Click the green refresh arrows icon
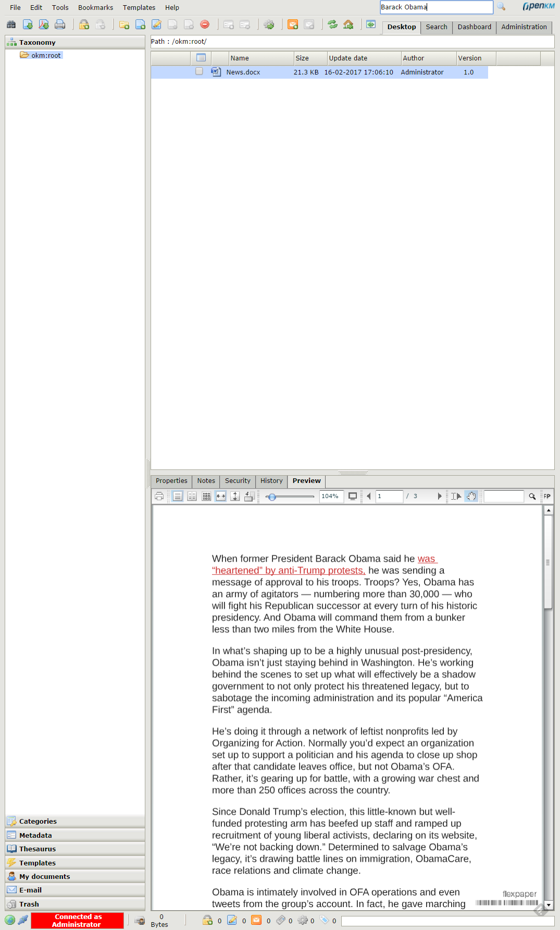This screenshot has width=560, height=930. [332, 24]
